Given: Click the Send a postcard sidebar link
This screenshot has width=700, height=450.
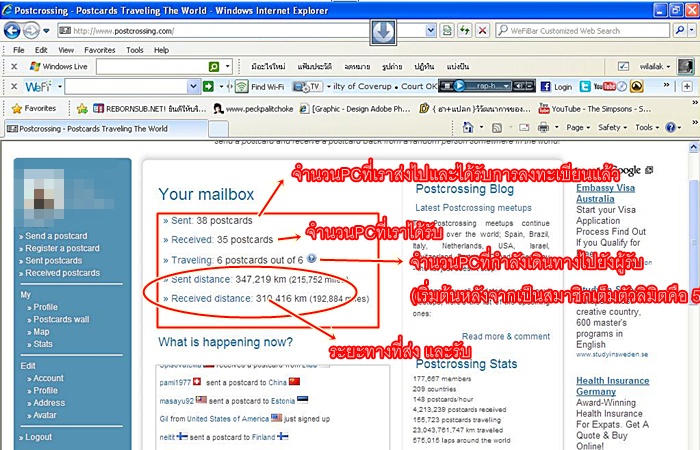Looking at the screenshot, I should [56, 236].
